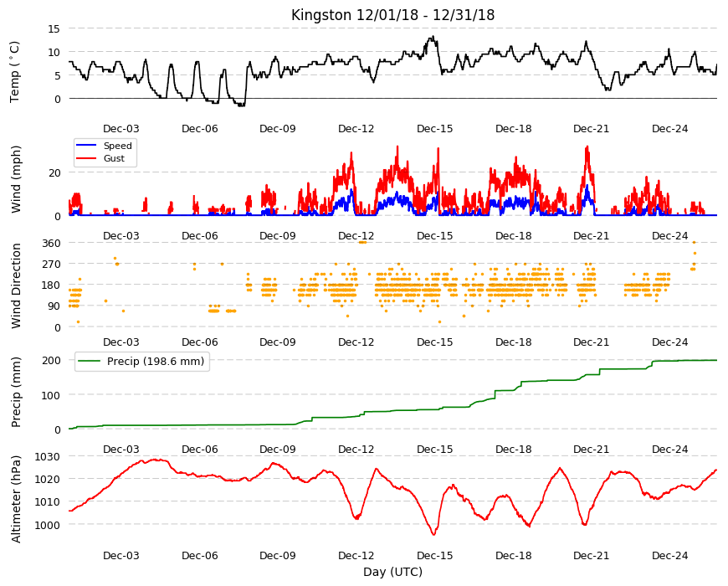728x586 pixels.
Task: Click the Wind Direction axis label
Action: (x=16, y=285)
